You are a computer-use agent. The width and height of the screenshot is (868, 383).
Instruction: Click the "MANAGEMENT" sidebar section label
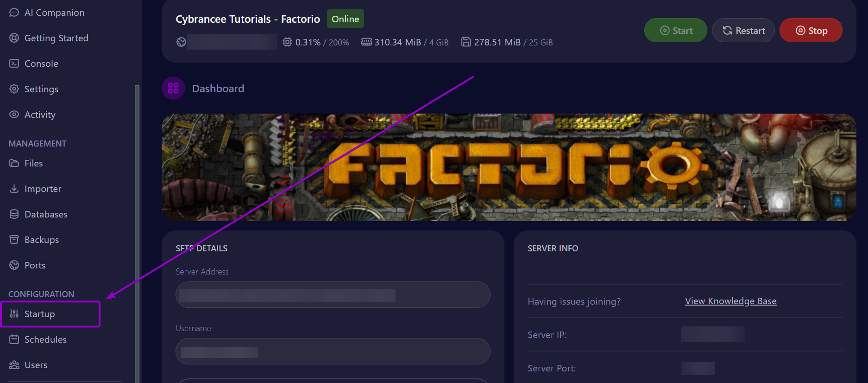[x=38, y=144]
